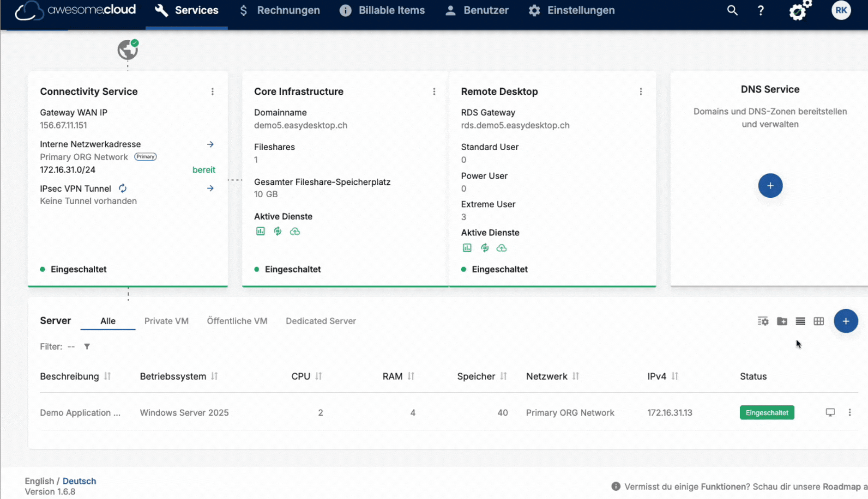The width and height of the screenshot is (868, 499).
Task: Click rds.demo5.easydesktop.ch gateway address
Action: coord(515,125)
